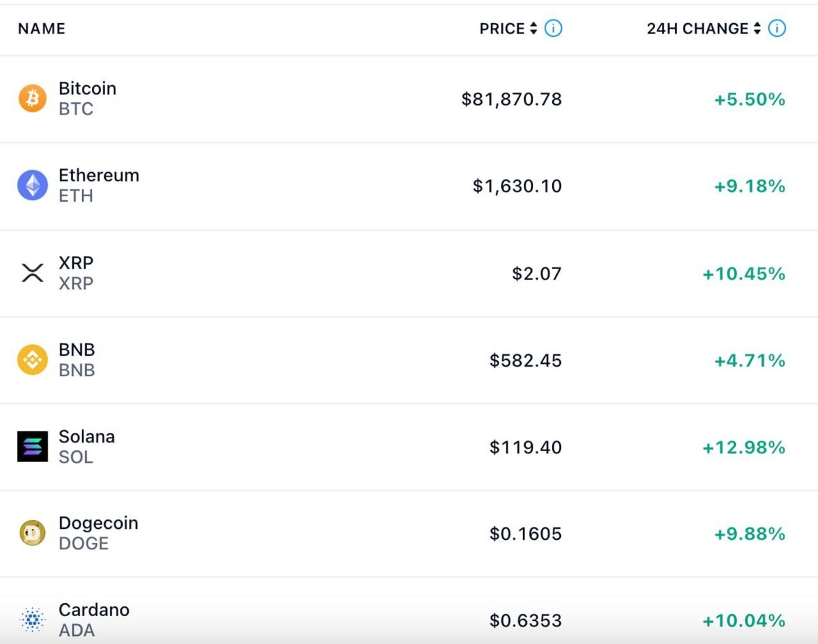Open the Solana name link
The image size is (818, 644).
click(87, 437)
